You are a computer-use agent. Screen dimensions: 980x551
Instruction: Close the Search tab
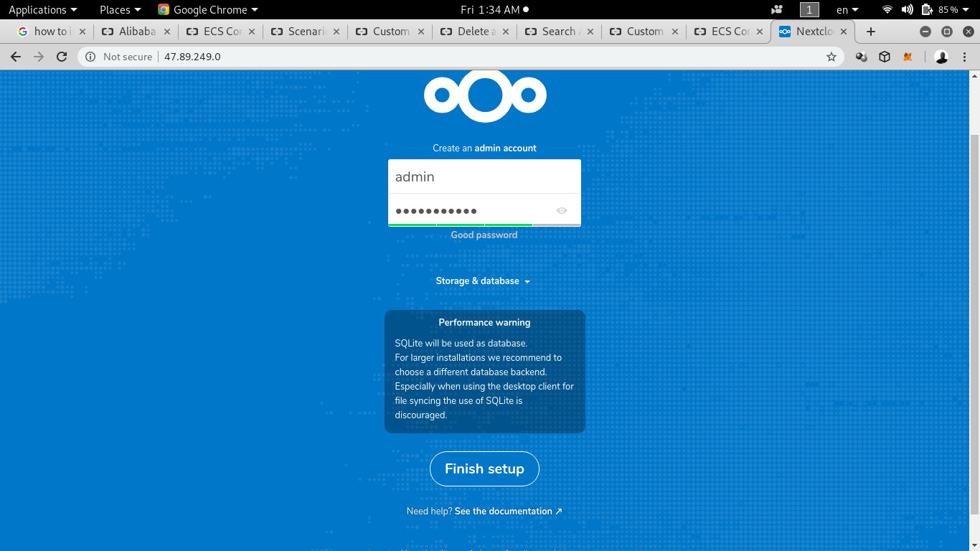tap(590, 32)
